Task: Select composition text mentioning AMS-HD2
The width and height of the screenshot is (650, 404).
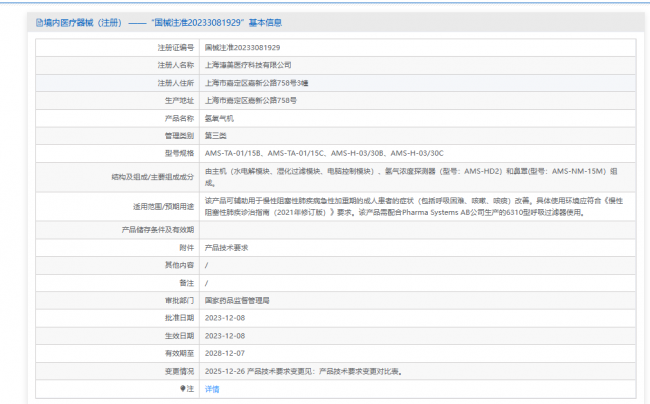Action: [x=411, y=177]
